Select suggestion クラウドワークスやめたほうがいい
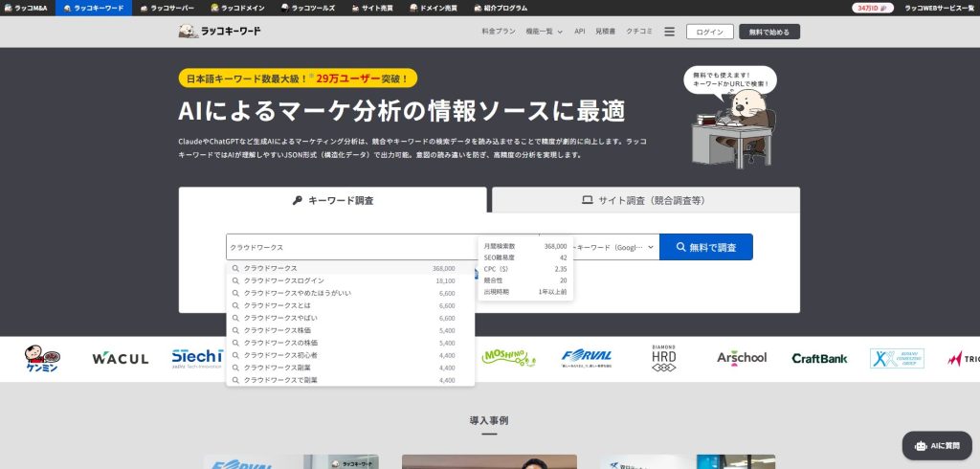 click(x=350, y=293)
